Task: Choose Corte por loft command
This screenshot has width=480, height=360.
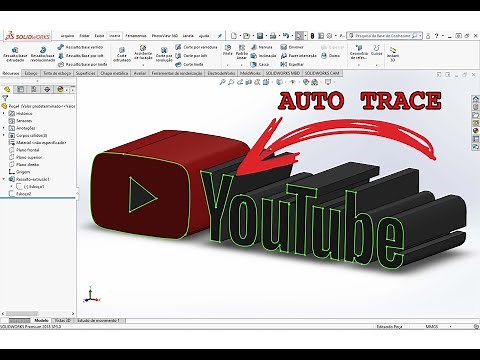Action: point(191,56)
